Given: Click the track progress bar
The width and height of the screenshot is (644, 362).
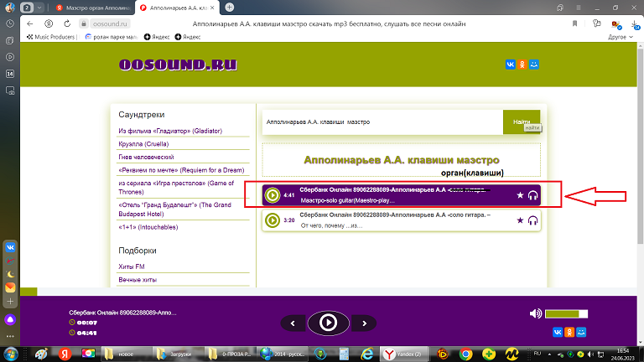Looking at the screenshot, I should click(329, 292).
